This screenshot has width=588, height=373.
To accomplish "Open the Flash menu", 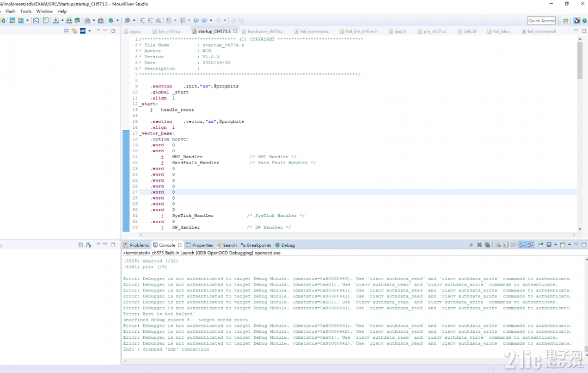I will pyautogui.click(x=10, y=11).
